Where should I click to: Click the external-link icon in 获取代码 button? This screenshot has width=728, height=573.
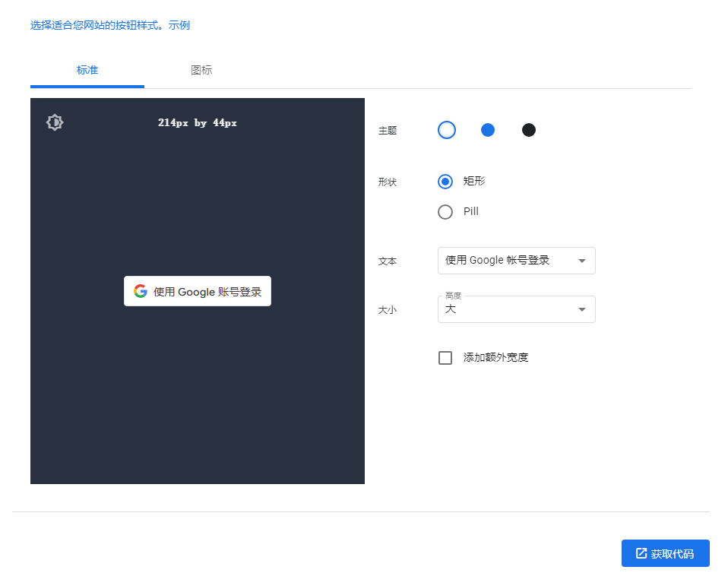(x=641, y=553)
